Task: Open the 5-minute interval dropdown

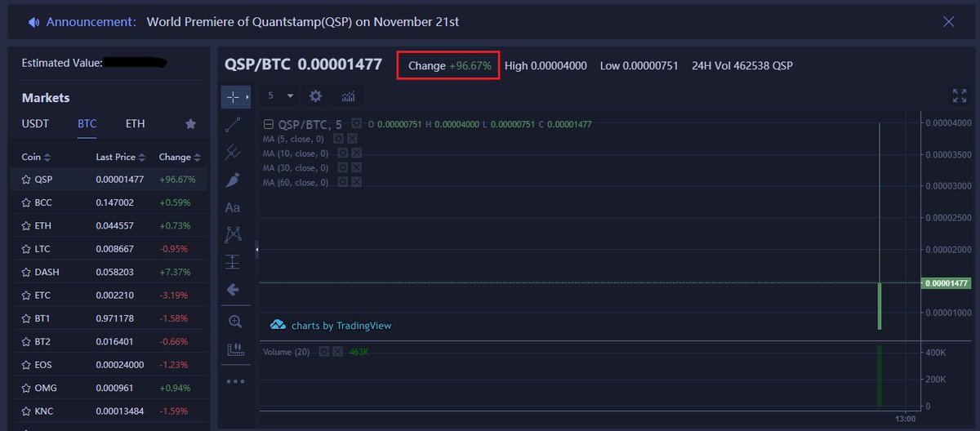Action: pyautogui.click(x=281, y=96)
